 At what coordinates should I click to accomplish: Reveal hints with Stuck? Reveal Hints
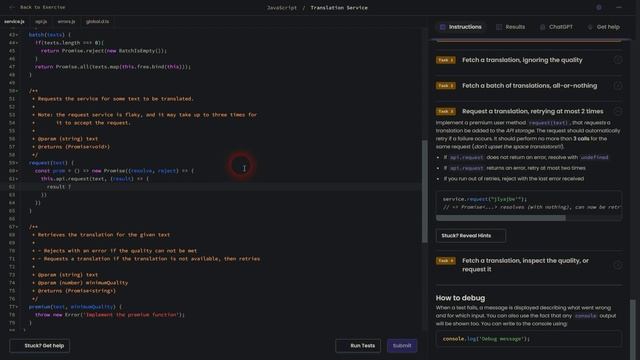point(471,236)
